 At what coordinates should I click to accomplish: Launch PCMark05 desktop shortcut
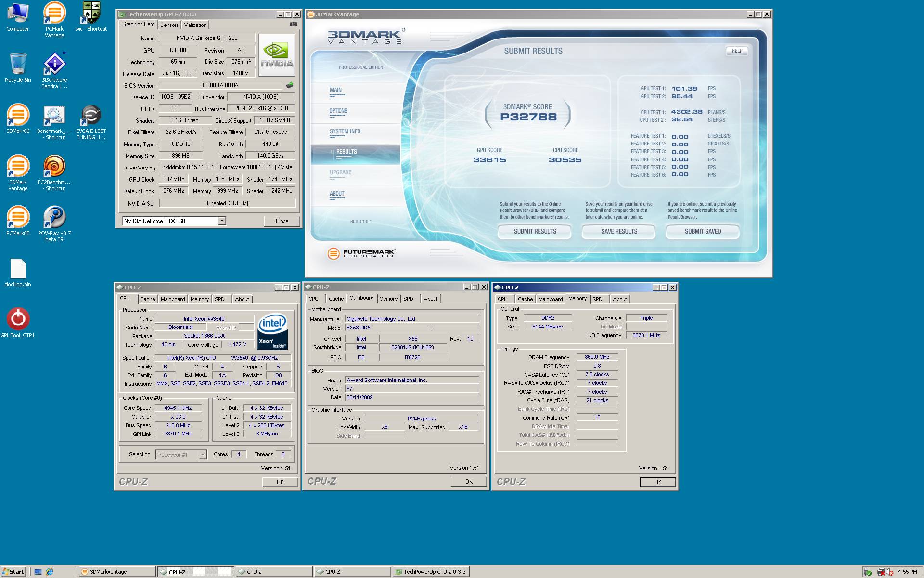tap(18, 221)
